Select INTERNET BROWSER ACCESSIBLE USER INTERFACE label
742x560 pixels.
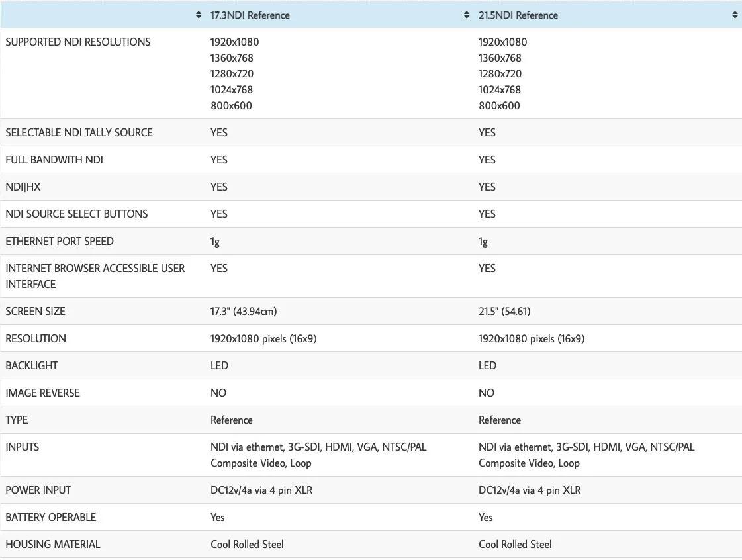95,276
